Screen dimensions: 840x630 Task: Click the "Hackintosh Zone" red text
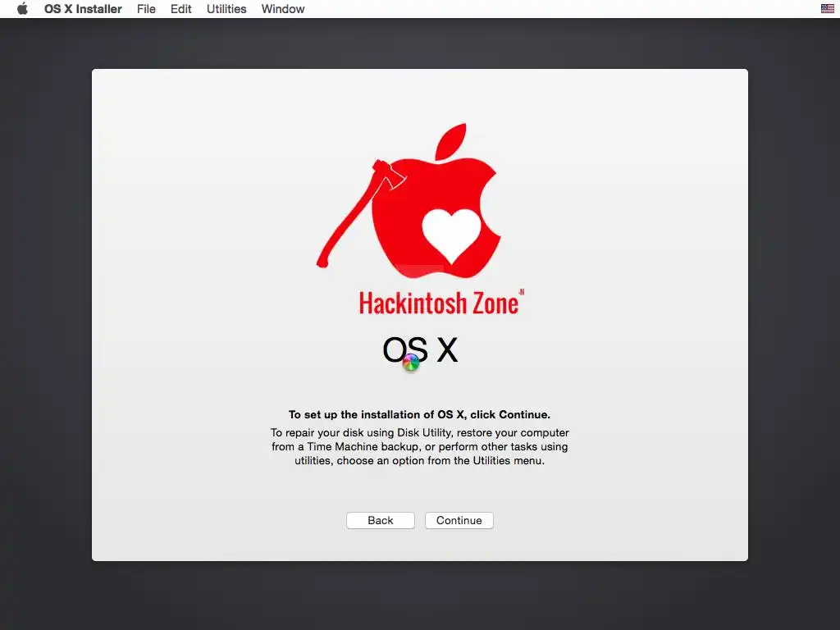[441, 303]
